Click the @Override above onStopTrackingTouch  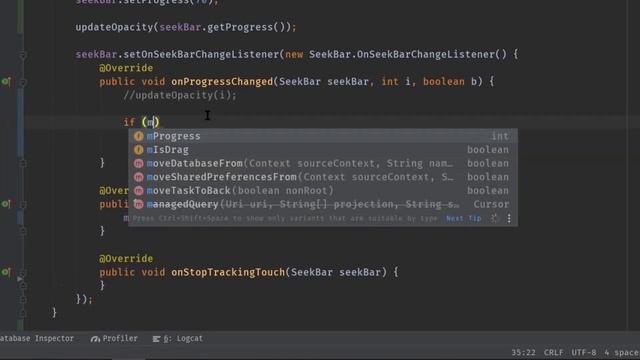coord(126,259)
